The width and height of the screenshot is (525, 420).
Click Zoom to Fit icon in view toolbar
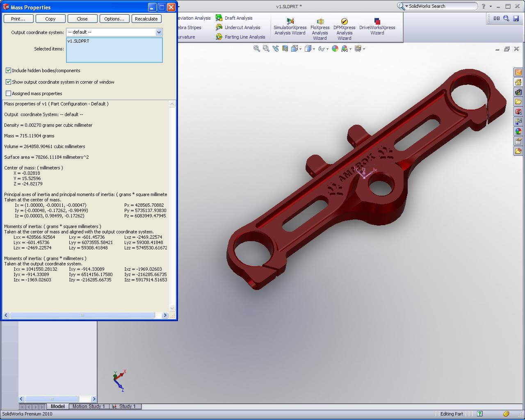[x=257, y=48]
